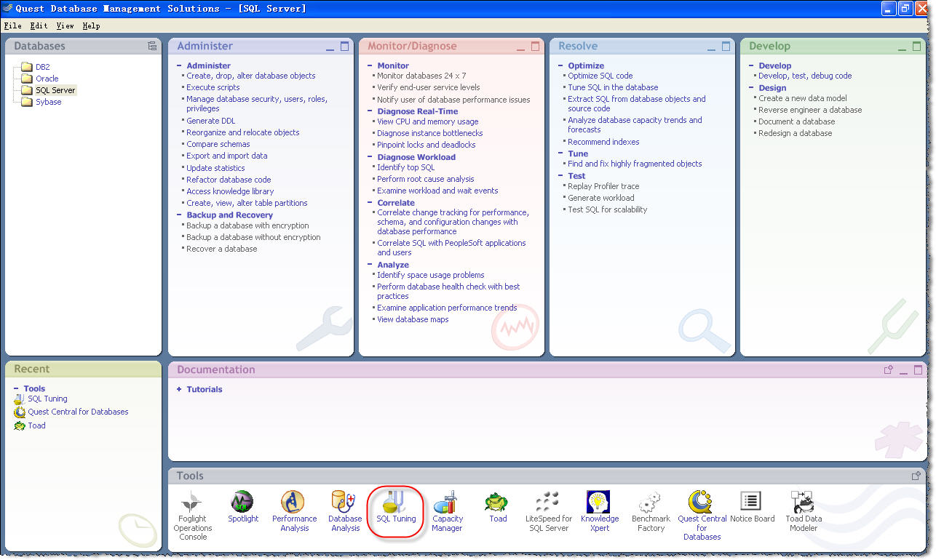Click the Toad frog icon in Tools
This screenshot has width=936, height=560.
tap(498, 503)
